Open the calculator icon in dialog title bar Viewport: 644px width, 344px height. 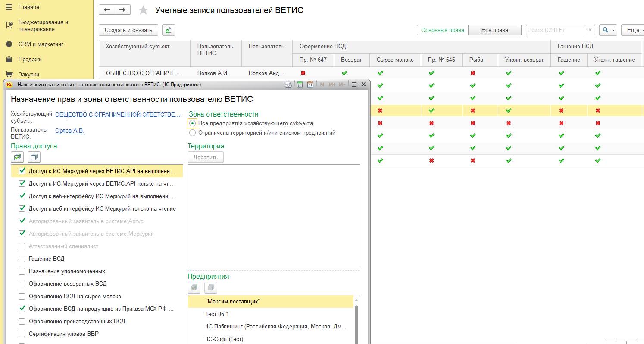tap(300, 85)
